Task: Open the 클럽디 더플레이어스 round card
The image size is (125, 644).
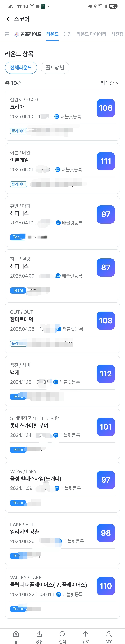Action: (x=50, y=585)
